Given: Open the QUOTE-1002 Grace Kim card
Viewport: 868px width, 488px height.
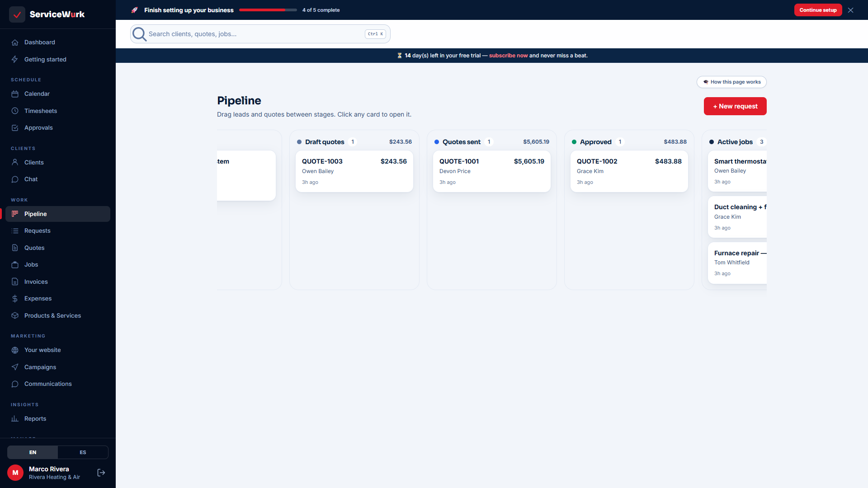Looking at the screenshot, I should tap(629, 171).
